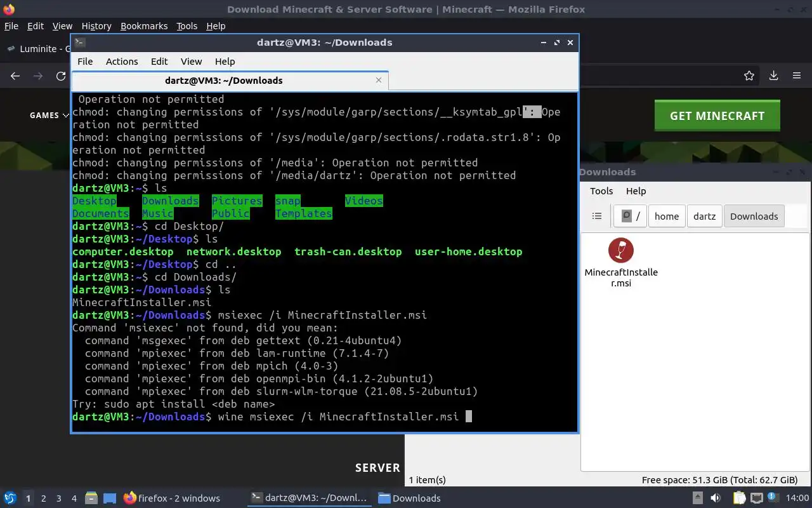Activate firefox - 2 windows taskbar entry
The width and height of the screenshot is (812, 508).
(171, 498)
